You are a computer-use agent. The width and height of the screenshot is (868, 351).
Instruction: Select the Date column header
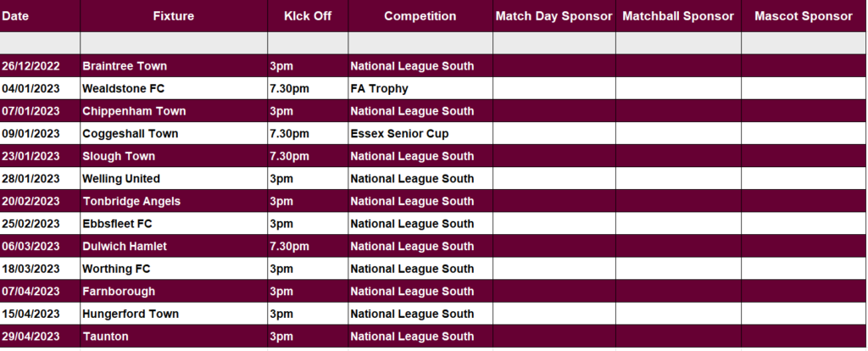point(40,16)
